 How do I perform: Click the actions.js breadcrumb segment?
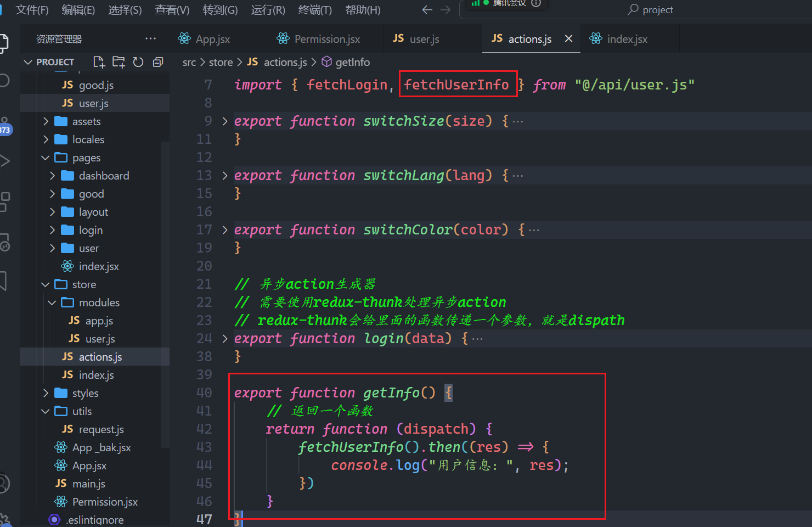click(285, 62)
